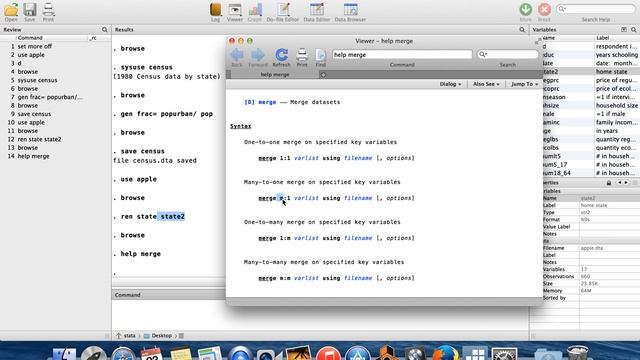Viewport: 640px width, 360px height.
Task: Click the Search Help field
Action: coord(596,9)
